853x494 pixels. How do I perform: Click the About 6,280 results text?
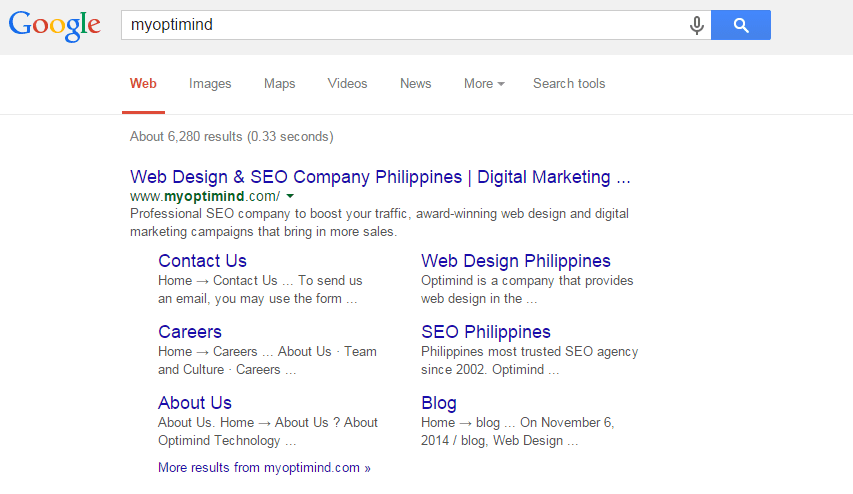[232, 137]
